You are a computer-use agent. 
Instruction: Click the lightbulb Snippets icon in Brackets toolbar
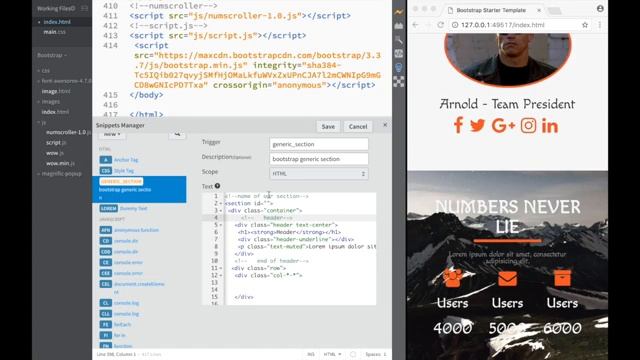[x=399, y=67]
